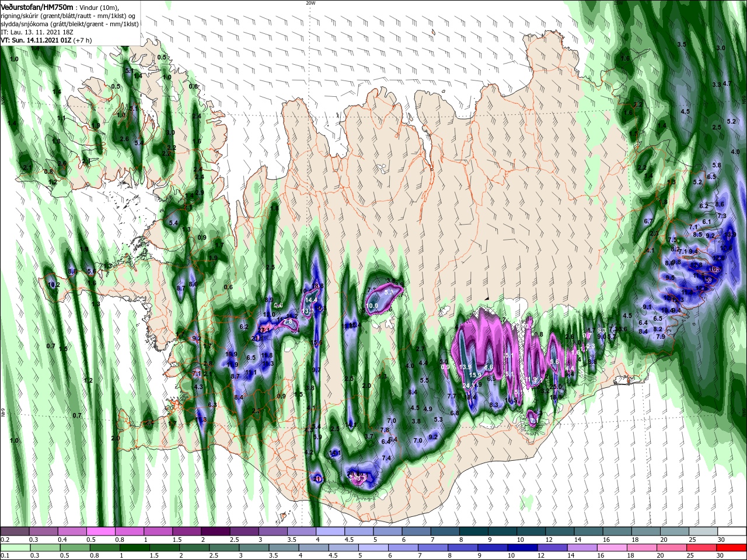The image size is (747, 560).
Task: Click the '7.7' precipitation value
Action: pyautogui.click(x=451, y=396)
